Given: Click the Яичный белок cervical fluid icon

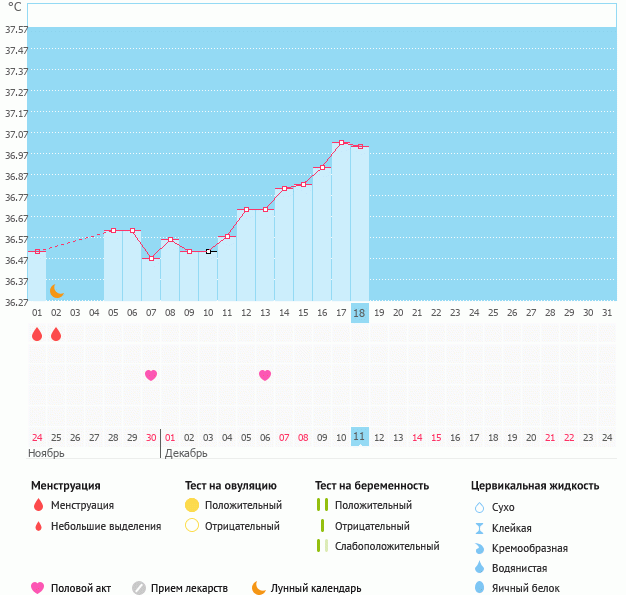Looking at the screenshot, I should [x=480, y=588].
